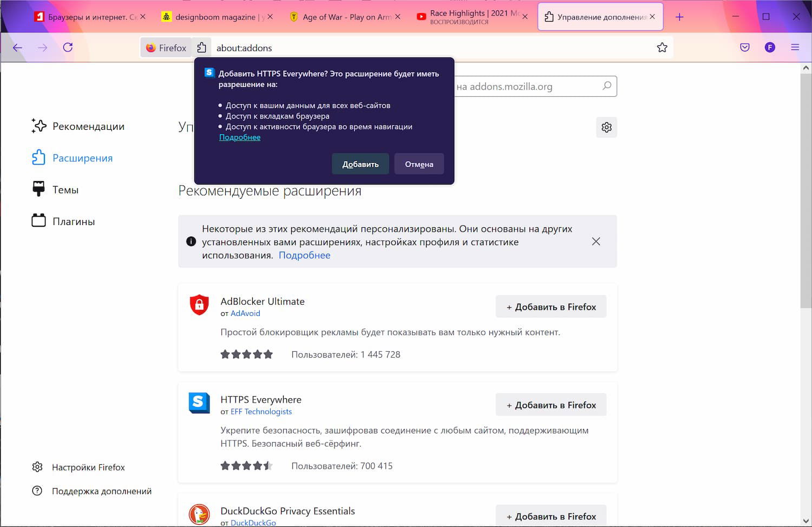Open the hamburger application menu

click(x=795, y=48)
